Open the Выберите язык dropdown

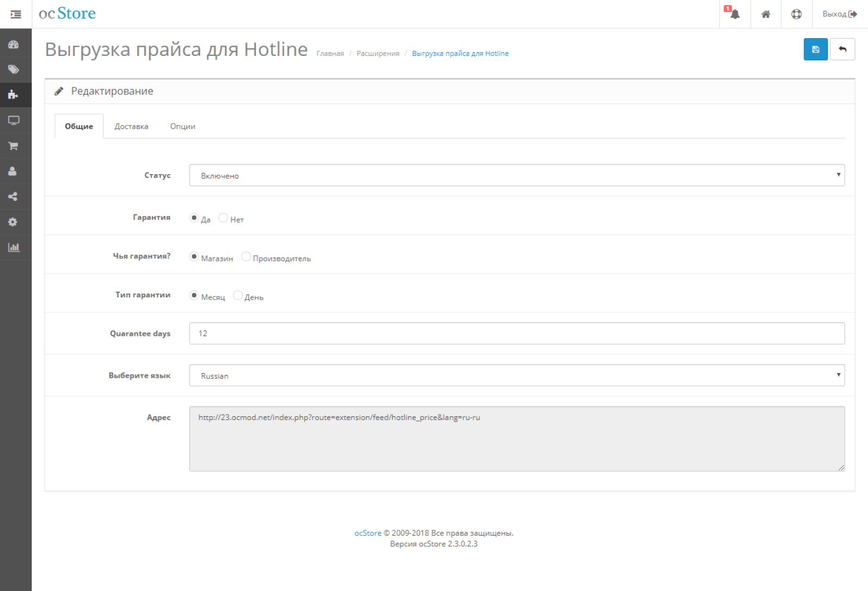517,376
